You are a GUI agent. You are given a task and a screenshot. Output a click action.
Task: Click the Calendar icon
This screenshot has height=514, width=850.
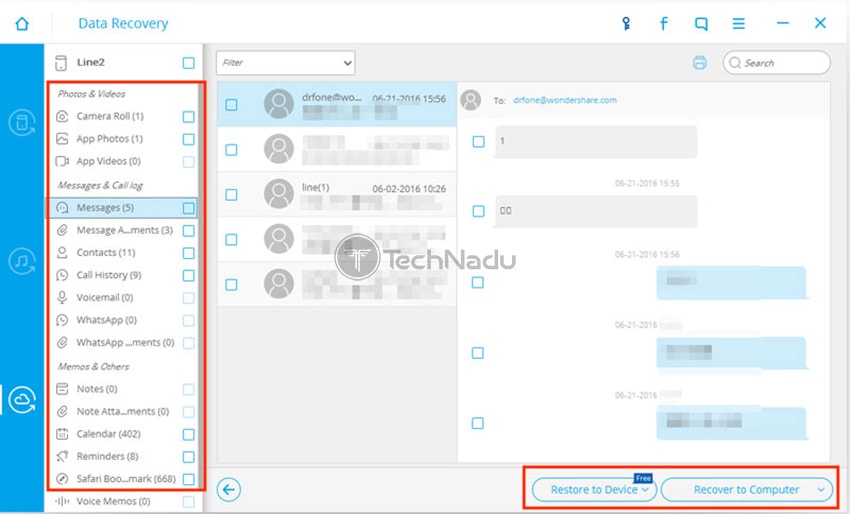click(62, 434)
